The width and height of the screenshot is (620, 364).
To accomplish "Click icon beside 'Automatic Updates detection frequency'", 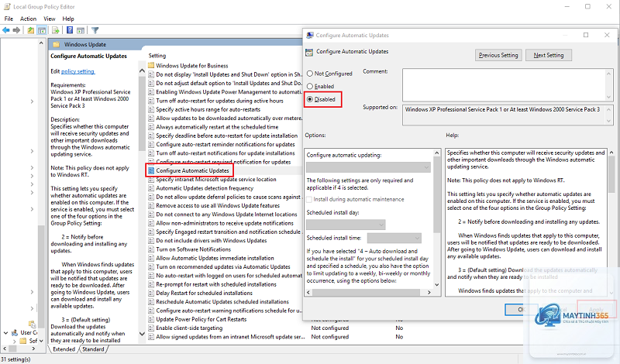I will pos(151,188).
